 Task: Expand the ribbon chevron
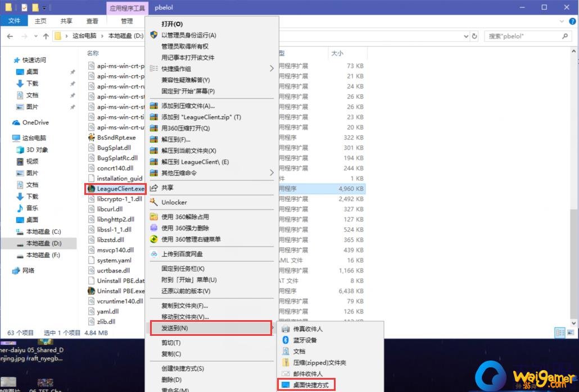pyautogui.click(x=562, y=21)
